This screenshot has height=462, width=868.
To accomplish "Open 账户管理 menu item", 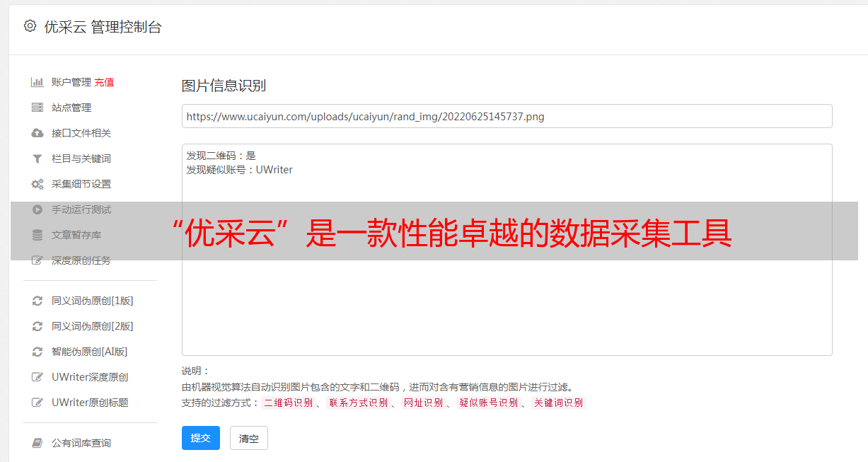I will pos(71,82).
